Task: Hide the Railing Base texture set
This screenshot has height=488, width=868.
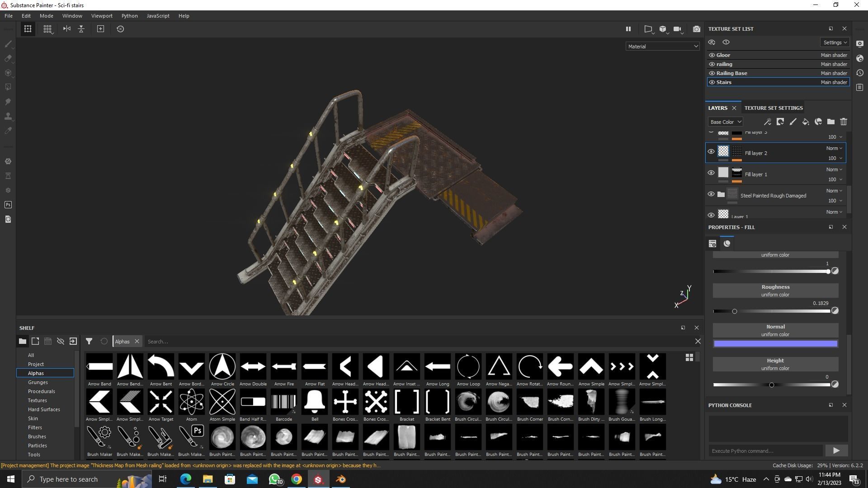Action: [712, 73]
